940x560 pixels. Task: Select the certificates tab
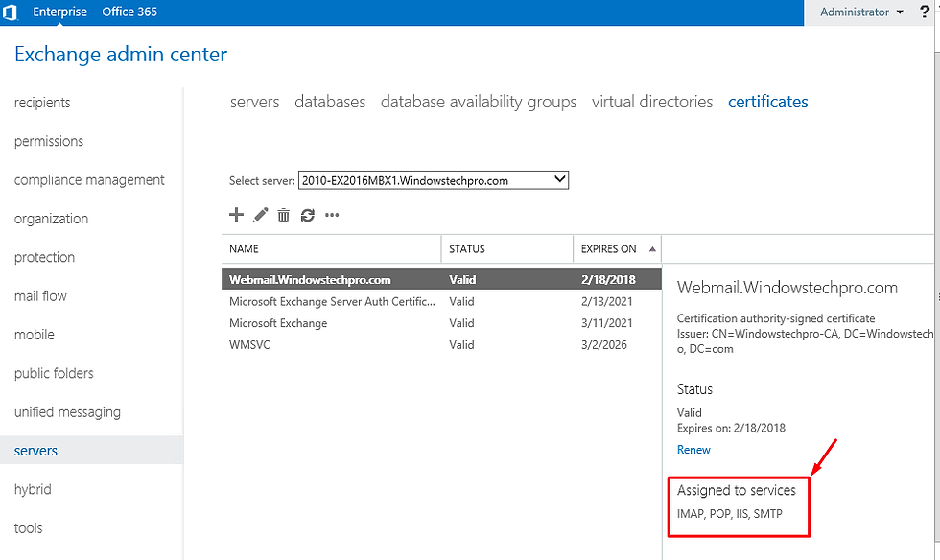(x=768, y=102)
